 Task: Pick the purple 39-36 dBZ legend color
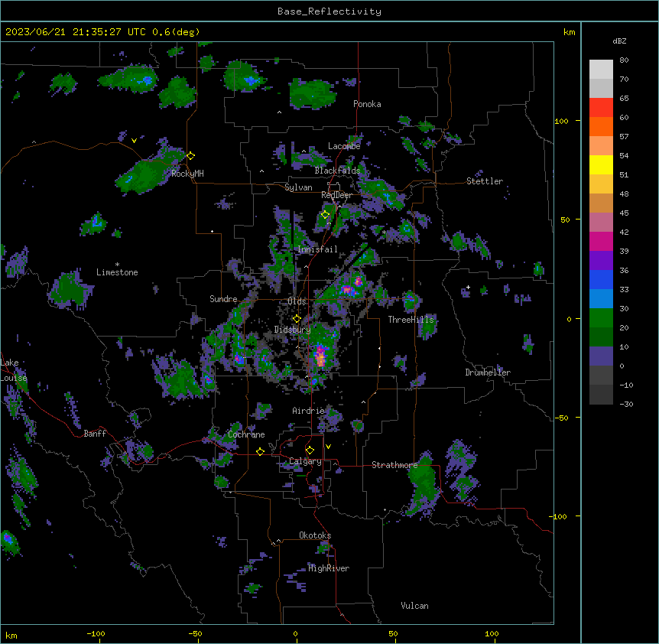tap(601, 260)
